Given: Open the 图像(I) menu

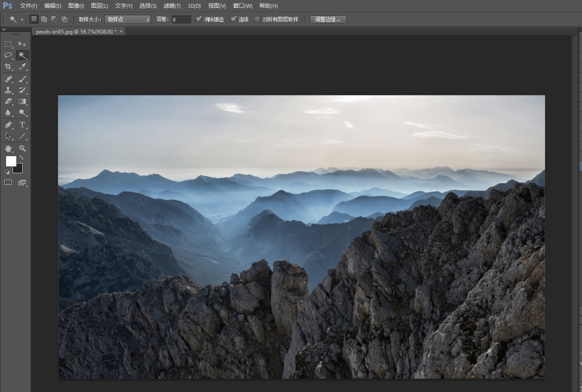Looking at the screenshot, I should click(x=76, y=6).
